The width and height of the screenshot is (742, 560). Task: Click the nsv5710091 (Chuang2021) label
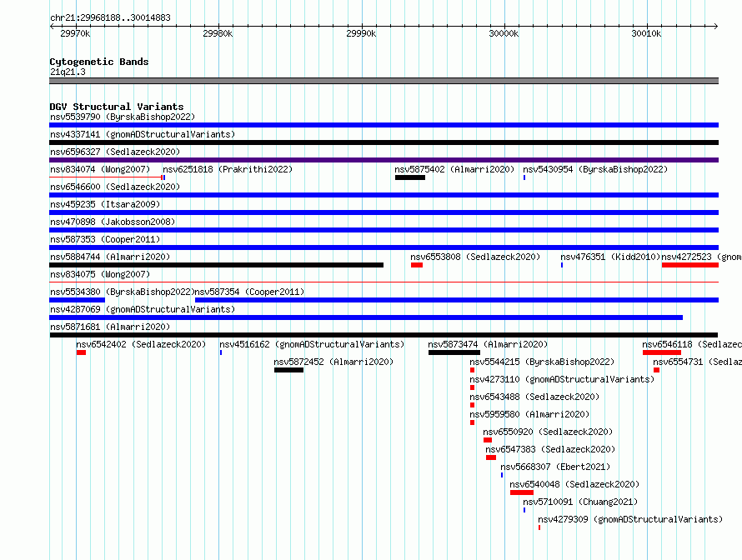coord(580,502)
